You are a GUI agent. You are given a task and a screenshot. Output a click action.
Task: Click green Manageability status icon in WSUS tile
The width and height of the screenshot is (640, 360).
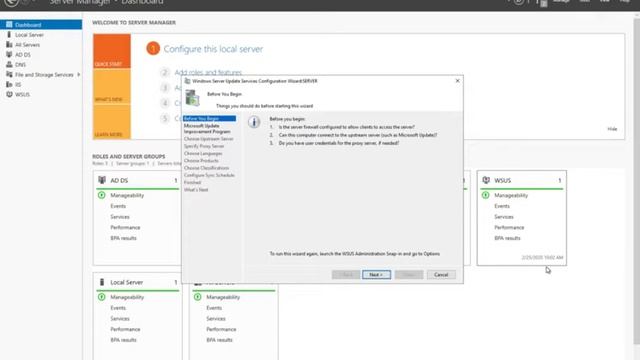[485, 195]
